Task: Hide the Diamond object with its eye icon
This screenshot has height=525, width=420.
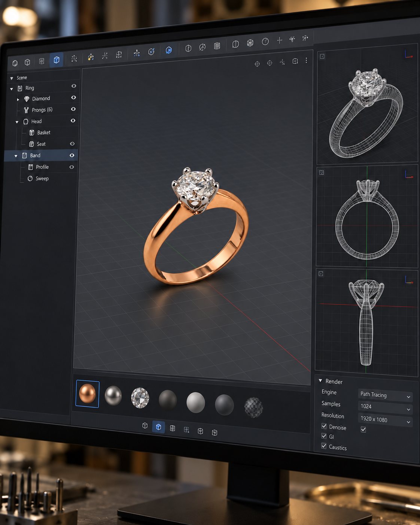Action: click(x=73, y=97)
